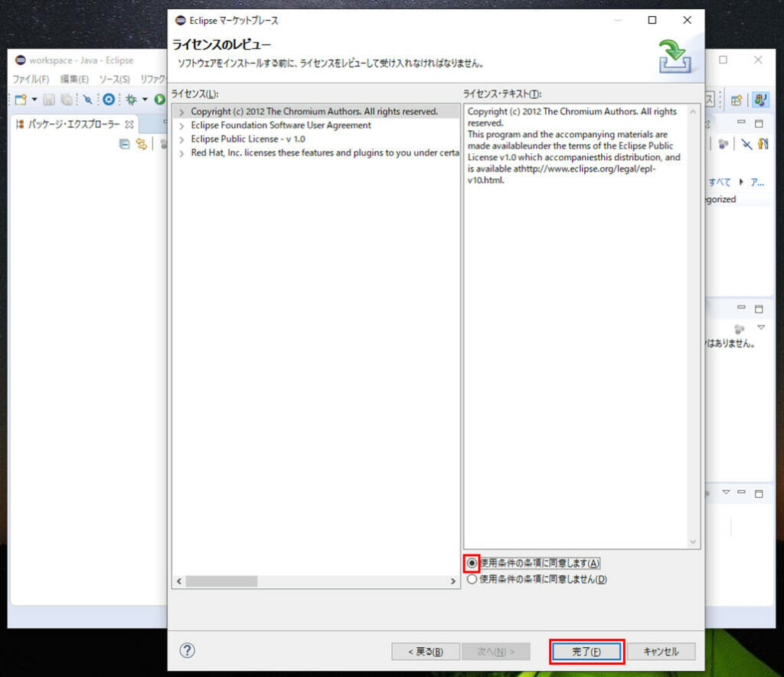784x677 pixels.
Task: Open the 編集(E) menu
Action: pyautogui.click(x=74, y=79)
